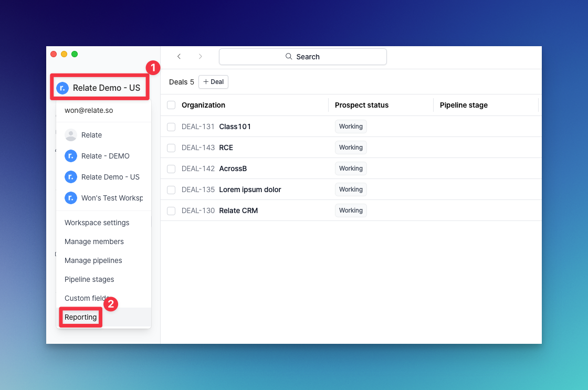Click the blue logo beside the Relate Demo - US menu item
The image size is (588, 390).
[x=70, y=177]
